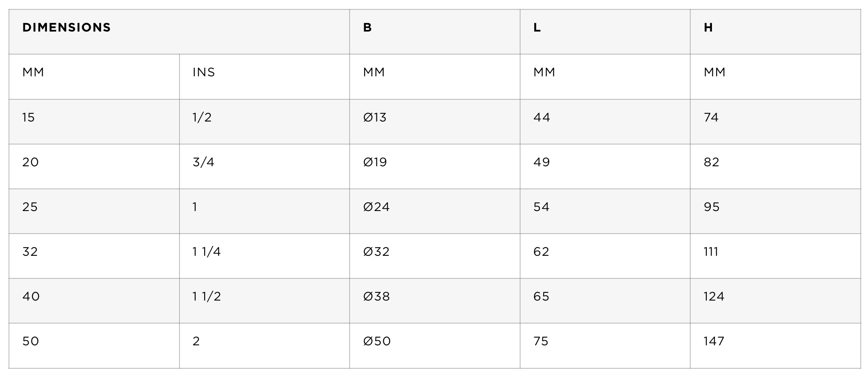Image resolution: width=868 pixels, height=376 pixels.
Task: Click the 1/2 inch size cell
Action: pyautogui.click(x=264, y=122)
